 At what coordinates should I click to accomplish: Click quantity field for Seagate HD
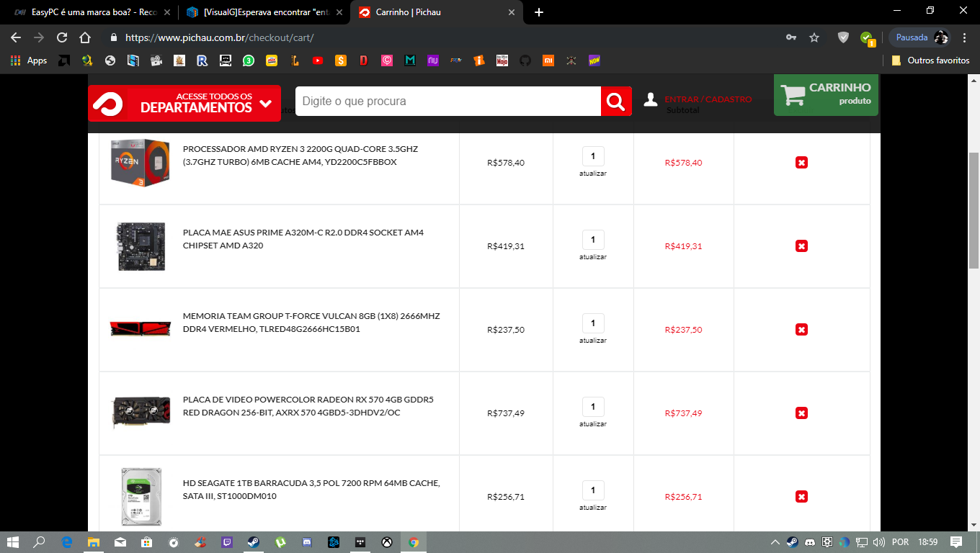click(593, 490)
